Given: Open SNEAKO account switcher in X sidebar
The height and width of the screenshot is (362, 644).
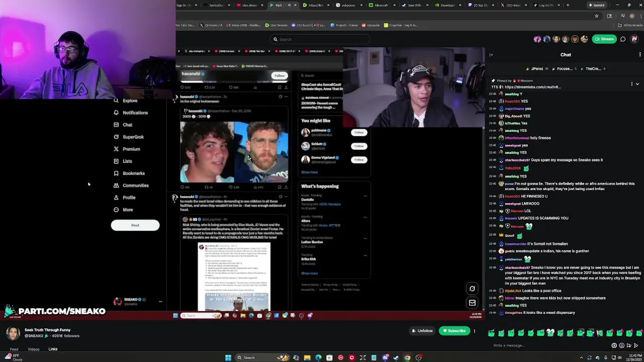Looking at the screenshot, I should (137, 301).
